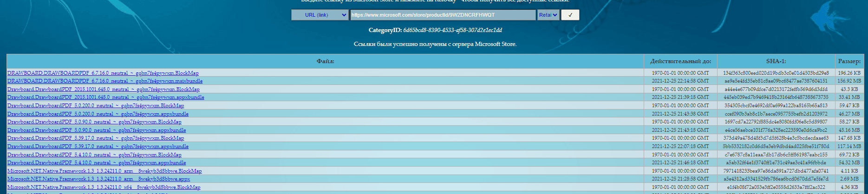Select the 156.92 MB size cell
The width and height of the screenshot is (868, 194).
[849, 81]
